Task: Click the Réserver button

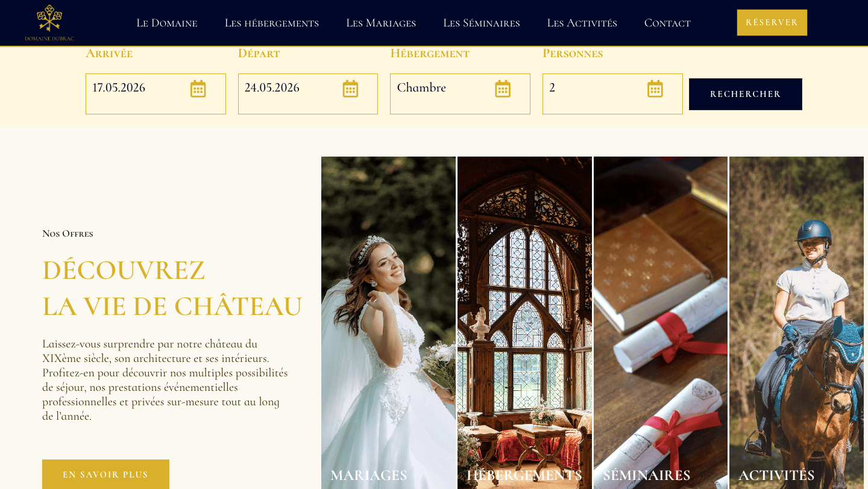Action: 772,22
